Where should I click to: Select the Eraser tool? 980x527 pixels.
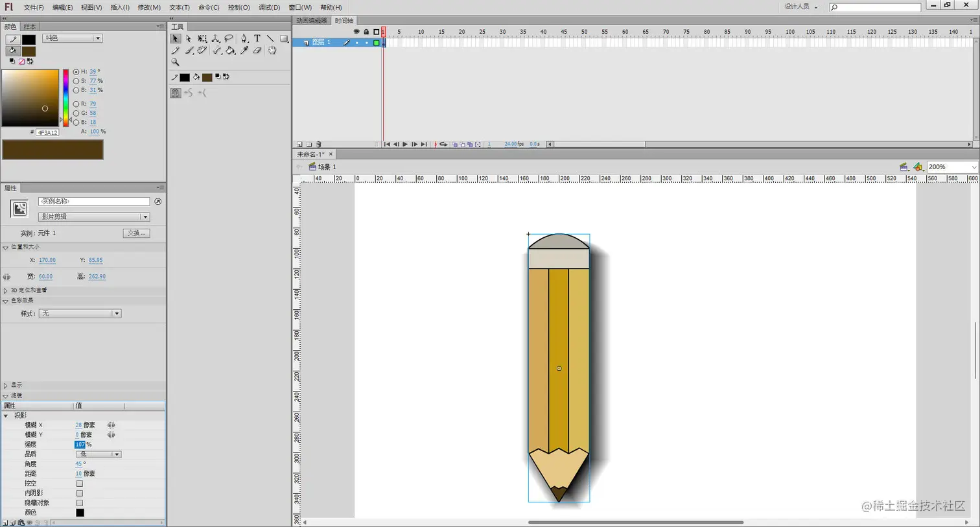[x=257, y=51]
